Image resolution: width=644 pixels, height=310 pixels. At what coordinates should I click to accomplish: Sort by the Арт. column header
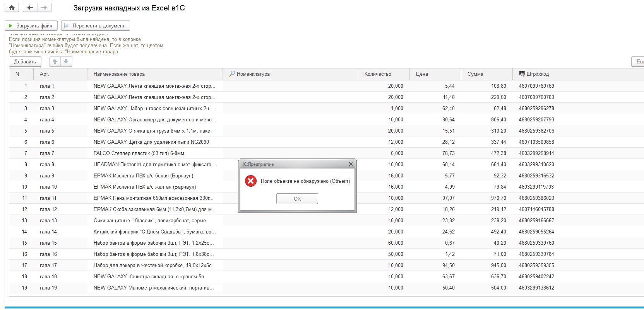click(x=60, y=74)
